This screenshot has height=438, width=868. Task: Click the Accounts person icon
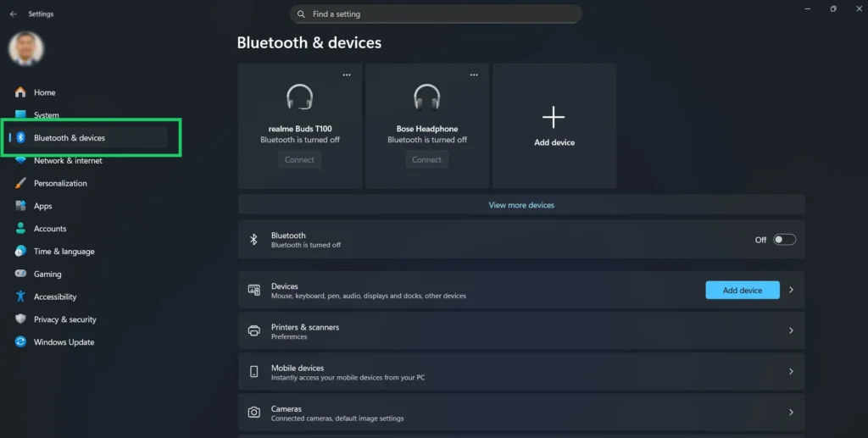pos(20,229)
